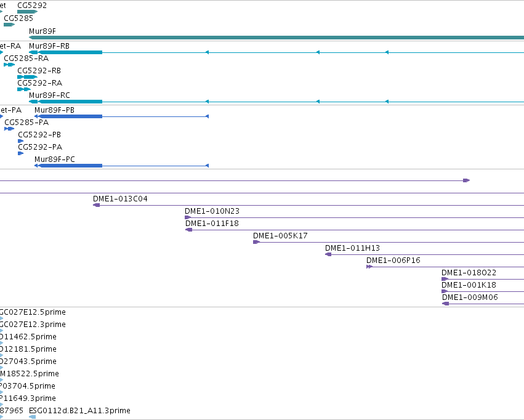Click the Mur89F-RC transcript label
The height and width of the screenshot is (420, 524).
(x=49, y=95)
